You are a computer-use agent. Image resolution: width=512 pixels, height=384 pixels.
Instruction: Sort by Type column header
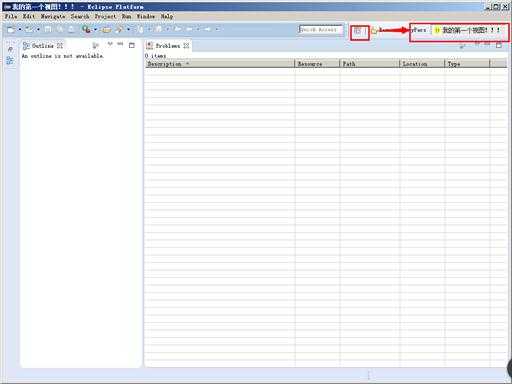tap(467, 64)
